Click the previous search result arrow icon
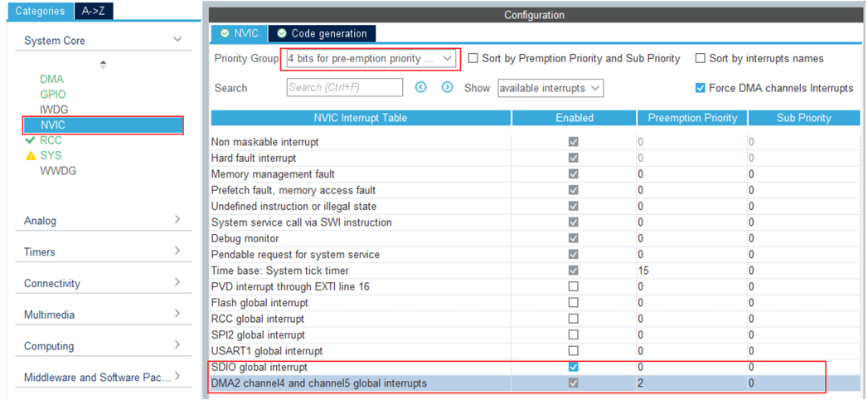 click(420, 87)
